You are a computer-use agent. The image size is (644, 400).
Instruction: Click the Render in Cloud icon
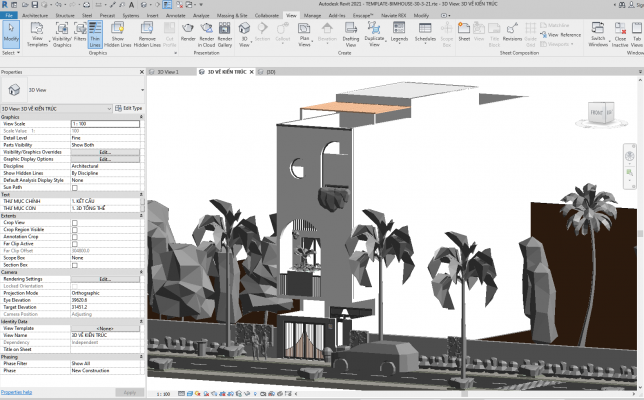[208, 35]
